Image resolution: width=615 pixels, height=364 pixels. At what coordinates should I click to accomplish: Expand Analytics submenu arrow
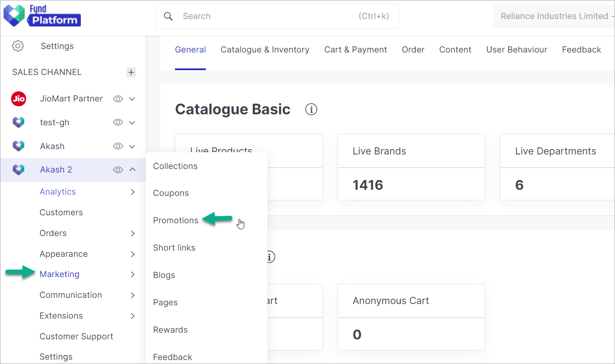point(133,192)
